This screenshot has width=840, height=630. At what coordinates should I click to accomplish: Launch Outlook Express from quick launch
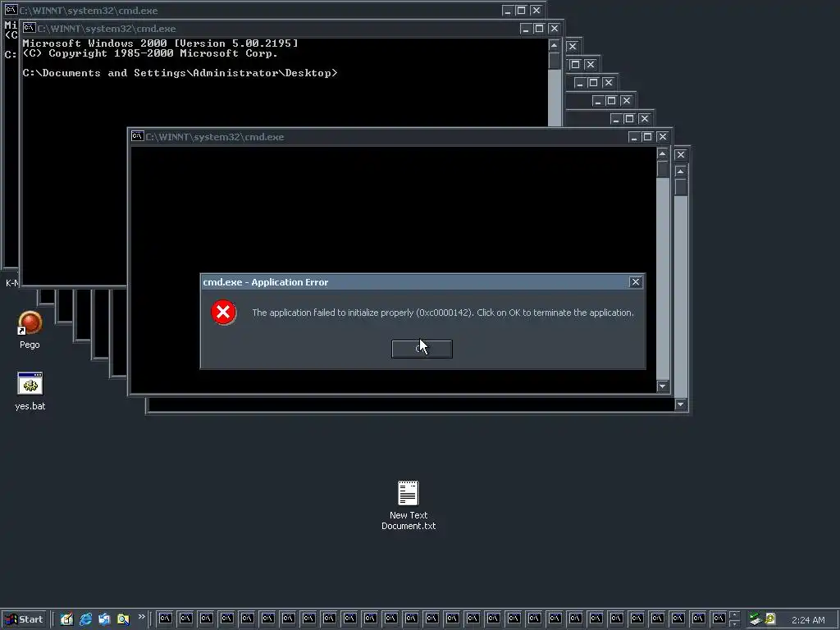(104, 619)
